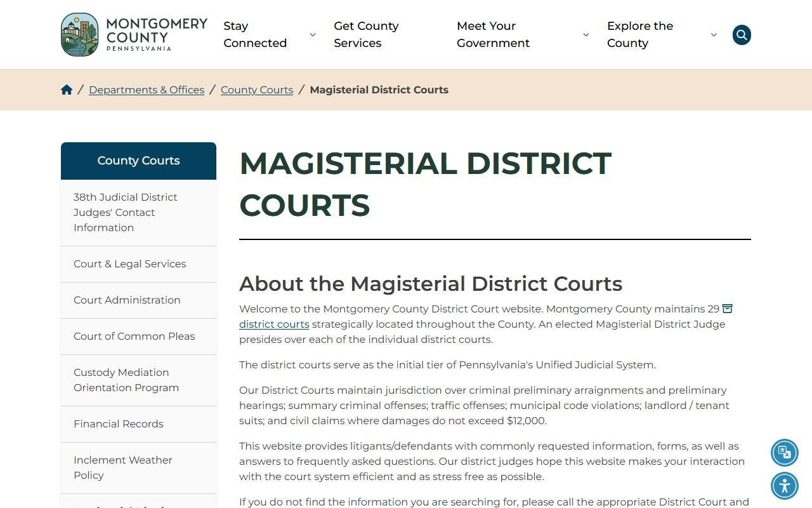Open the accessibility options floating button

coord(785,486)
